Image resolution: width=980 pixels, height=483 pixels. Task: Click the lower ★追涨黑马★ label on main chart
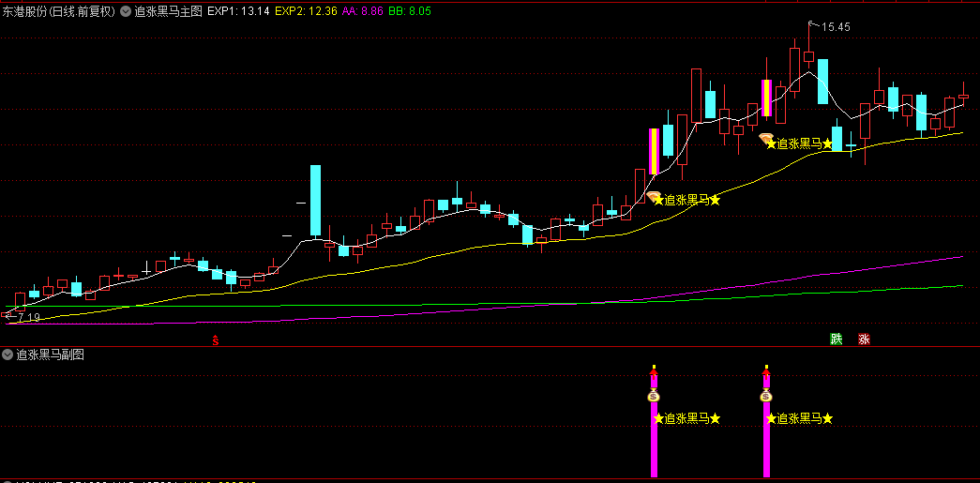point(686,200)
